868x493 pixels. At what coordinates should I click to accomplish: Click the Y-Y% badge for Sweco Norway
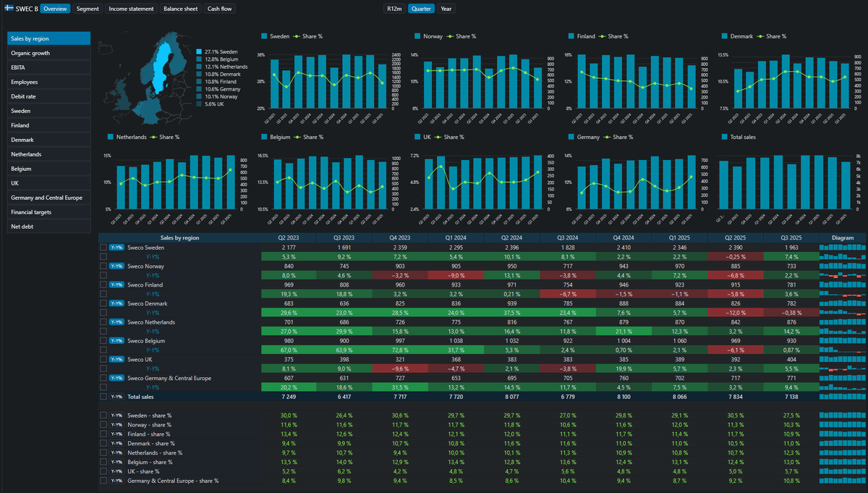pos(116,266)
